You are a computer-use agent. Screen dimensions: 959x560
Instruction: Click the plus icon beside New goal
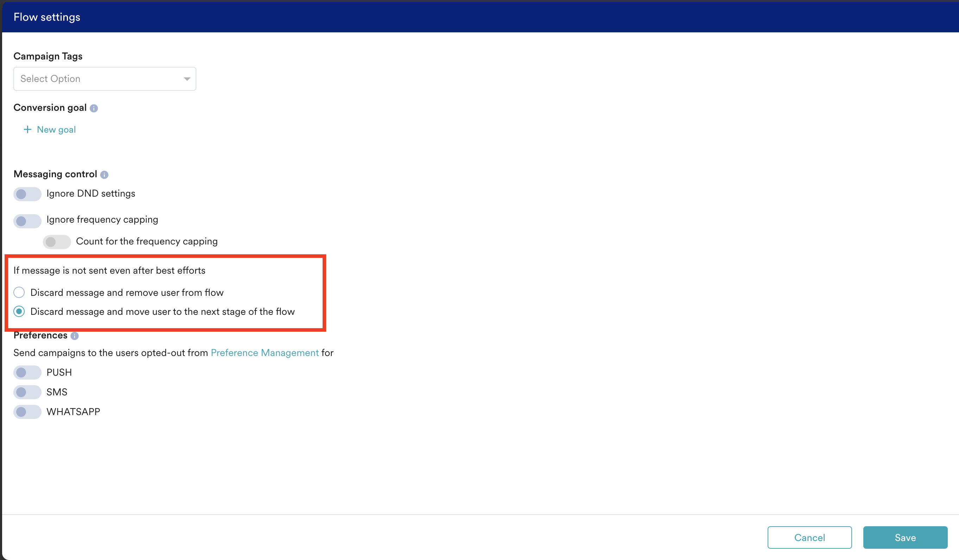27,130
